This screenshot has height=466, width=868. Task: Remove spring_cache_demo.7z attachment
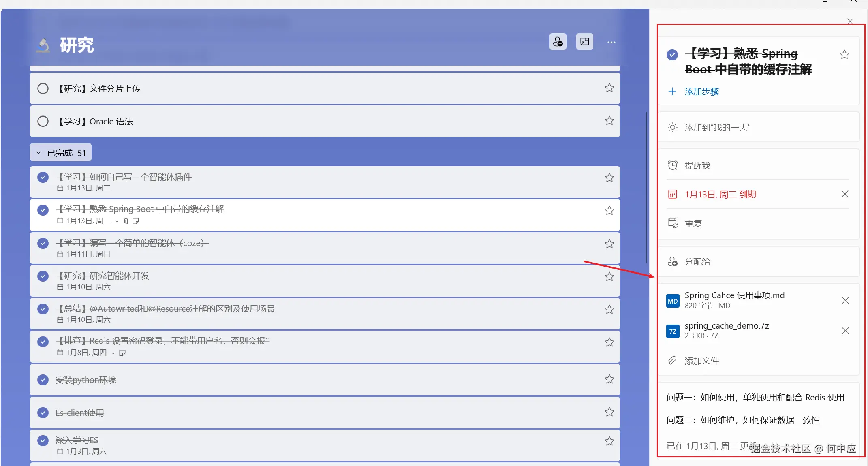point(845,331)
